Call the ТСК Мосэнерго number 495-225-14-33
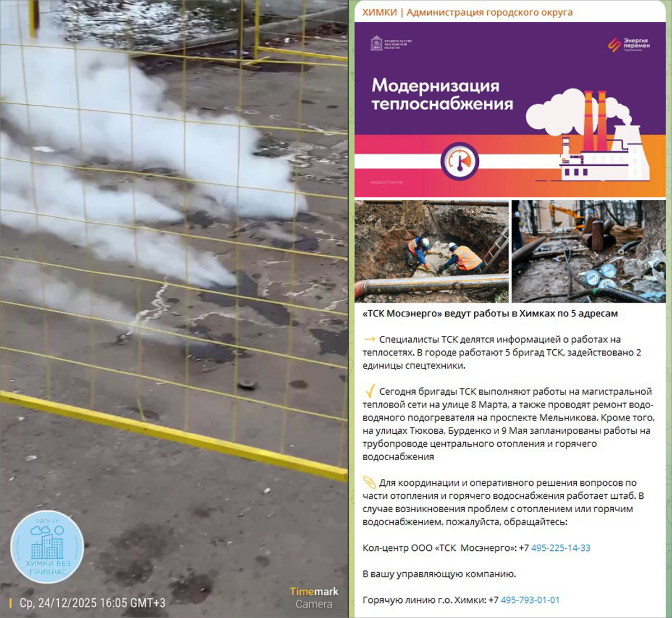Image resolution: width=672 pixels, height=618 pixels. pyautogui.click(x=561, y=548)
